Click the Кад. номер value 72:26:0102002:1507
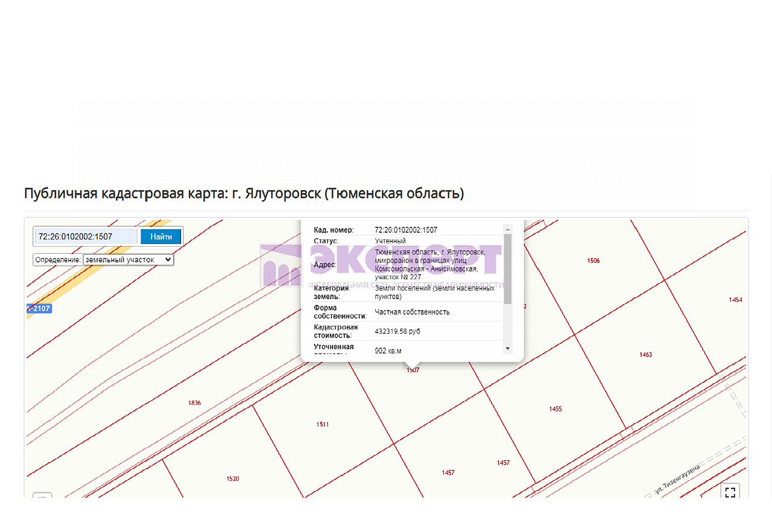Viewport: 772px width, 532px height. tap(406, 230)
